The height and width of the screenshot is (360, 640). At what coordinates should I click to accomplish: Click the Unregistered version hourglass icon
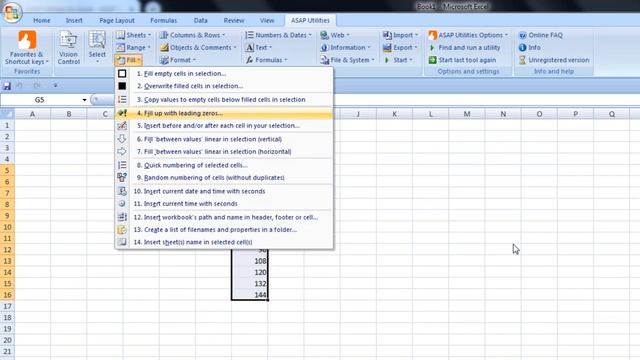click(x=522, y=60)
